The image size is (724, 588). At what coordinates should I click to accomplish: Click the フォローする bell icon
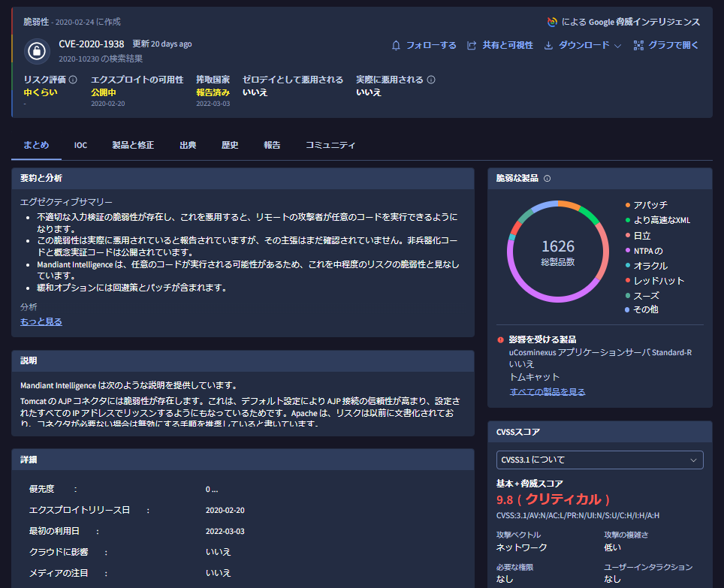coord(395,44)
